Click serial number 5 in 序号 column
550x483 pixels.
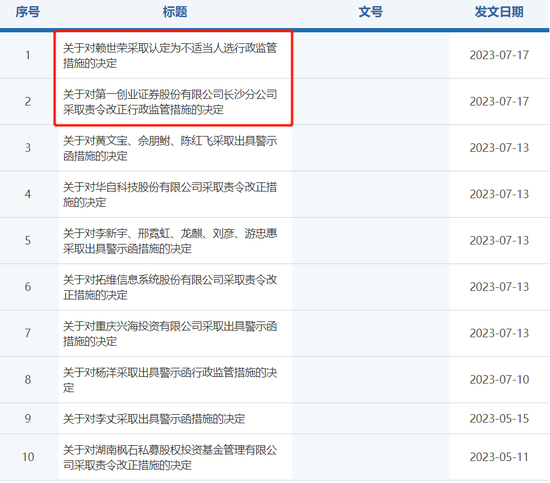click(x=28, y=240)
